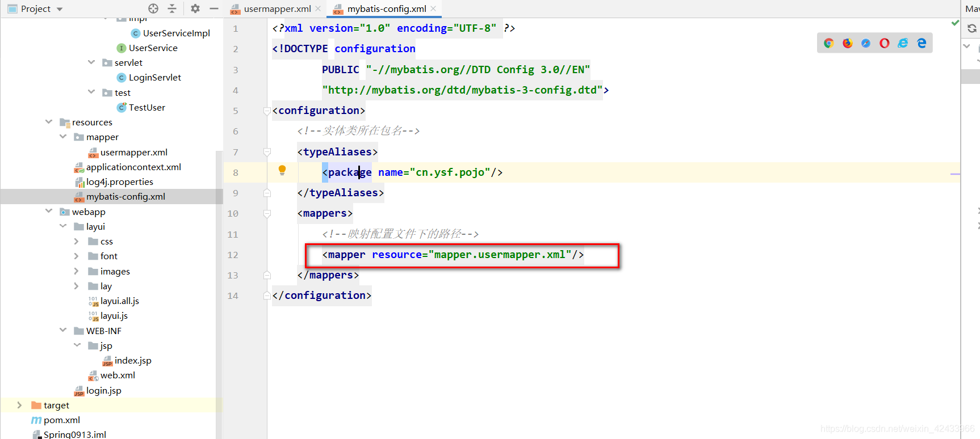Click the package name line in editor
The height and width of the screenshot is (439, 980).
coord(412,172)
